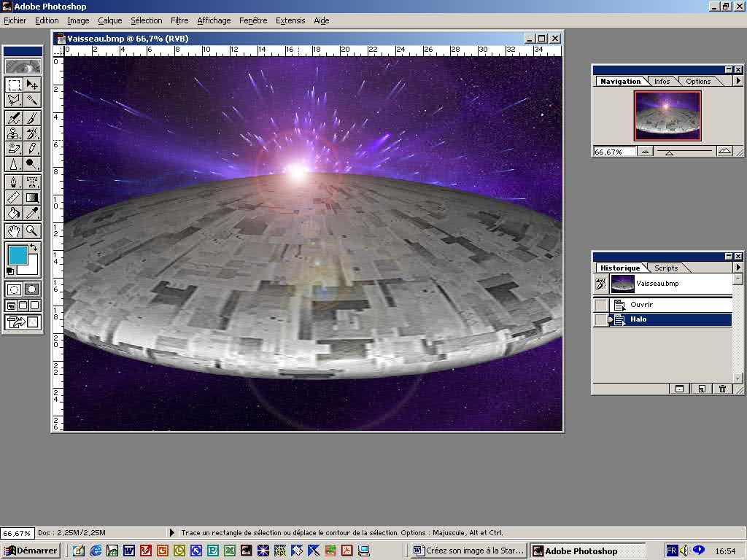Toggle history brush source box for Halo

(600, 319)
